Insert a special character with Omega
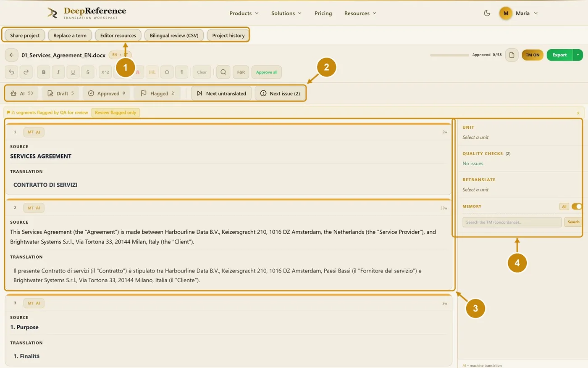This screenshot has height=368, width=588. click(x=167, y=72)
